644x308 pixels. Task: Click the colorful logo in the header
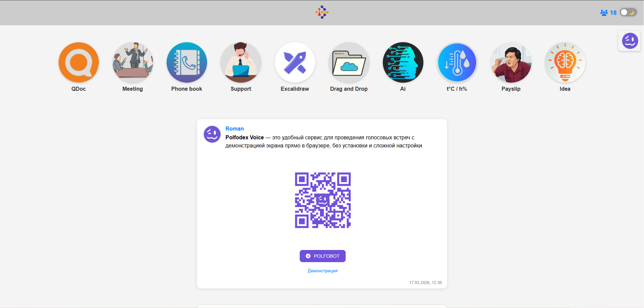pyautogui.click(x=322, y=12)
